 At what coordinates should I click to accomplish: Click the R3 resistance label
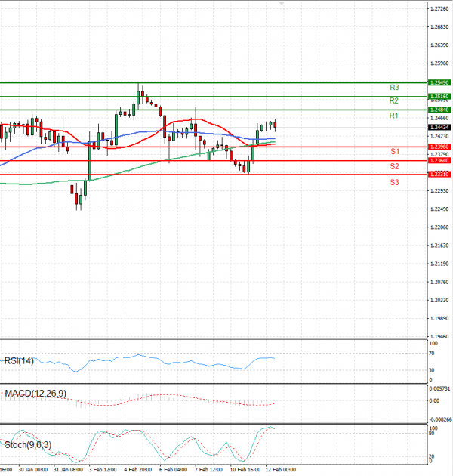pos(394,88)
